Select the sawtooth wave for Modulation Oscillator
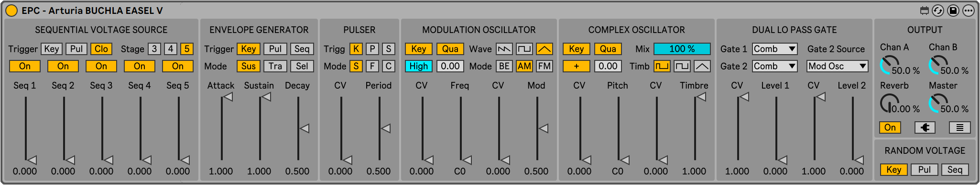This screenshot has width=980, height=185. click(504, 49)
